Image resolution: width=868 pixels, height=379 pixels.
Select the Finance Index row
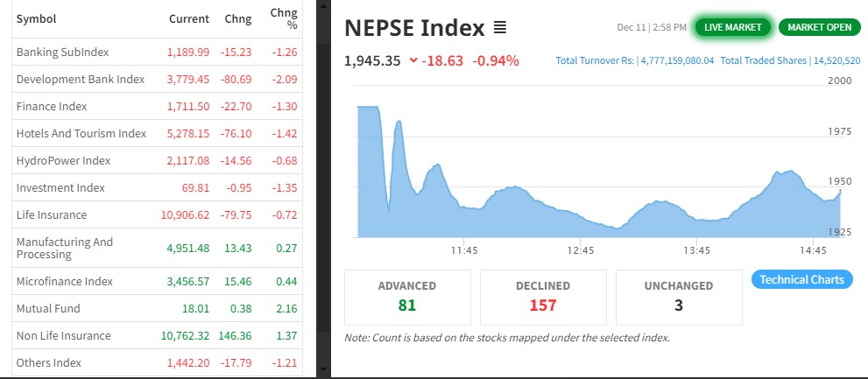52,106
